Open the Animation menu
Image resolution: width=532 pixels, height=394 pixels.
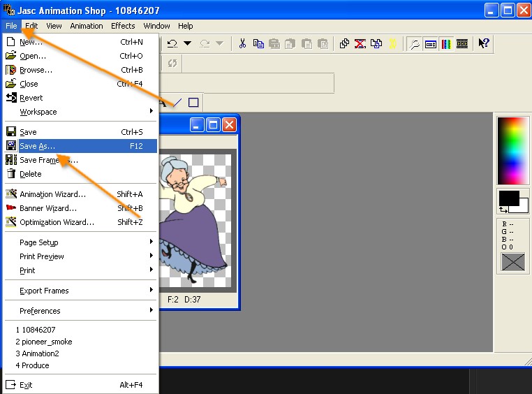(x=87, y=26)
